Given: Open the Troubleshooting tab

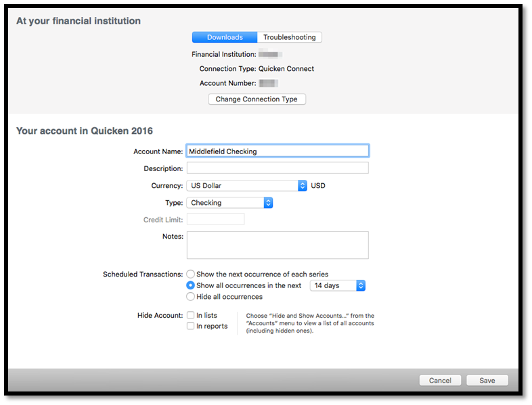Looking at the screenshot, I should (x=290, y=37).
